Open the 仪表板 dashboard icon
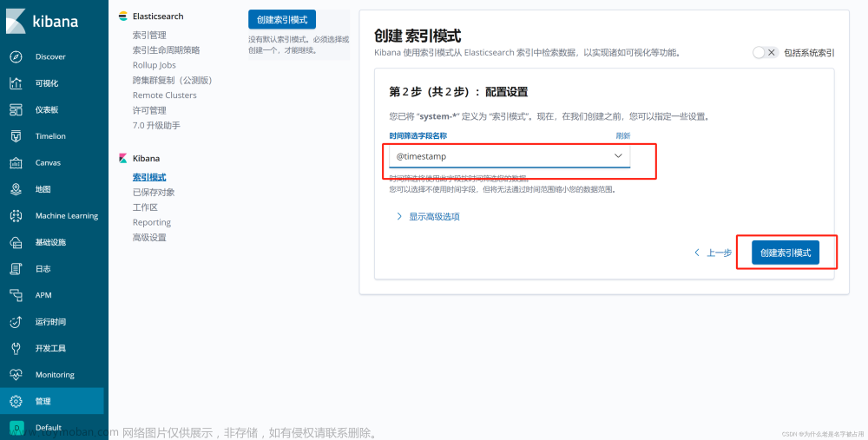Viewport: 868px width, 440px height. pyautogui.click(x=16, y=109)
